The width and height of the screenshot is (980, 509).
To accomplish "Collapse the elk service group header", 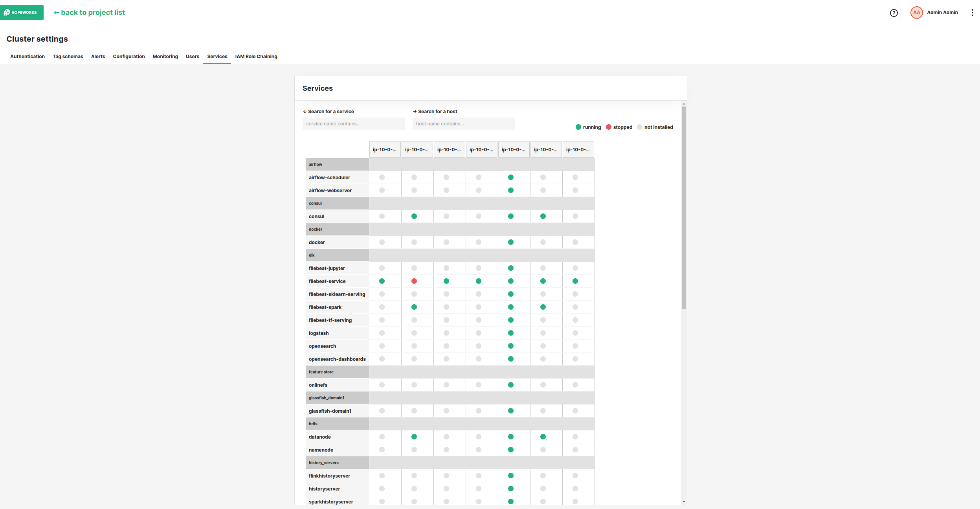I will tap(337, 255).
